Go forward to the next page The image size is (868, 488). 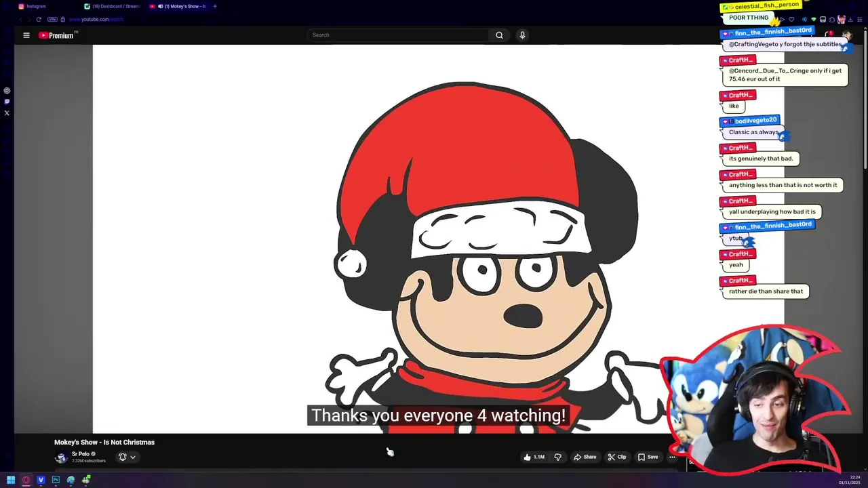[x=29, y=19]
